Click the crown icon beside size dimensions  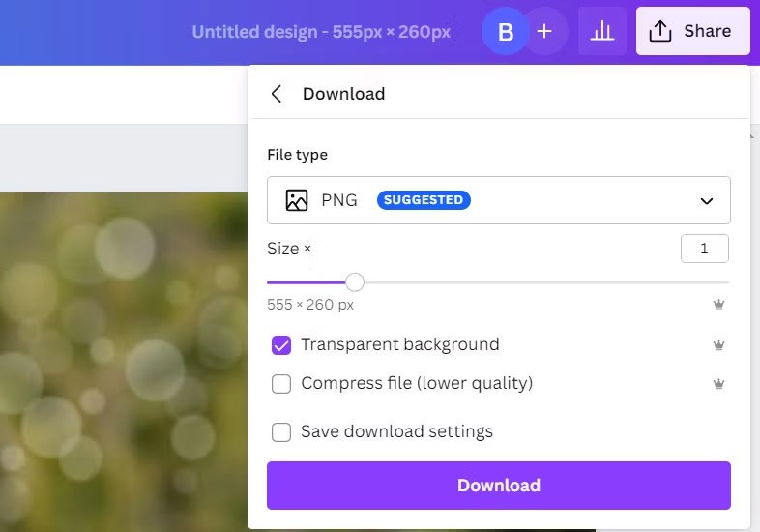point(718,305)
